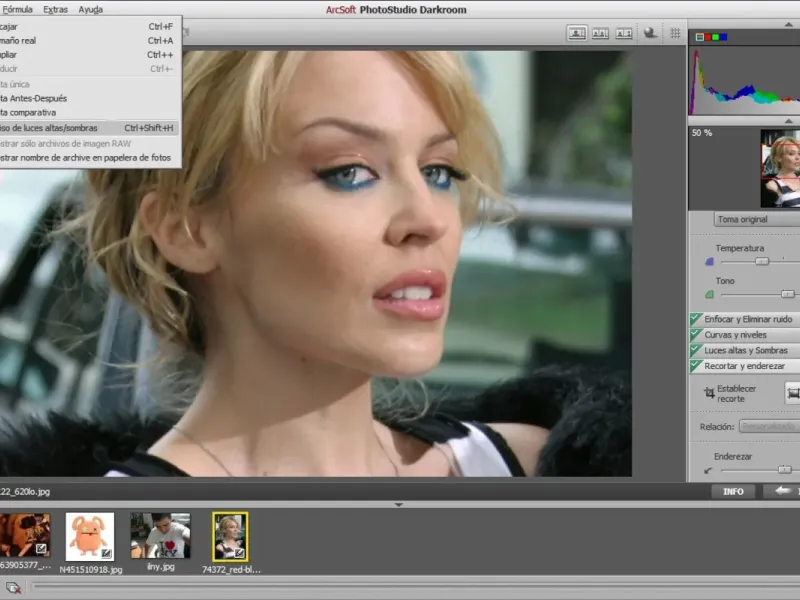
Task: Click the Temperatura slider handle
Action: click(762, 261)
